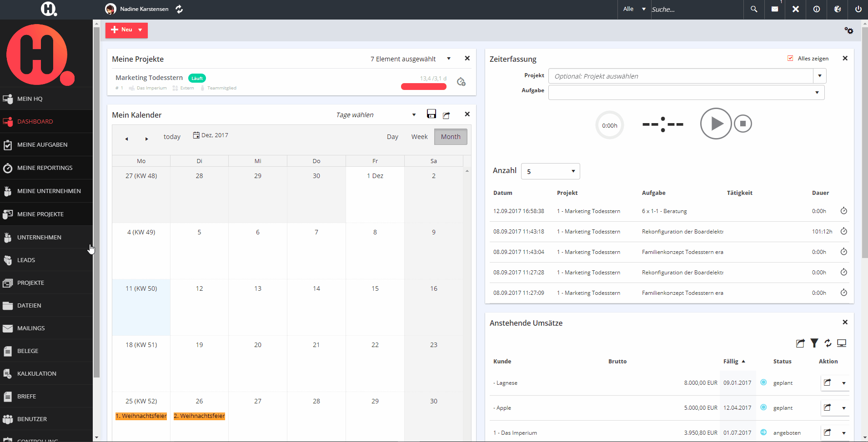Click the power logout icon

(858, 9)
